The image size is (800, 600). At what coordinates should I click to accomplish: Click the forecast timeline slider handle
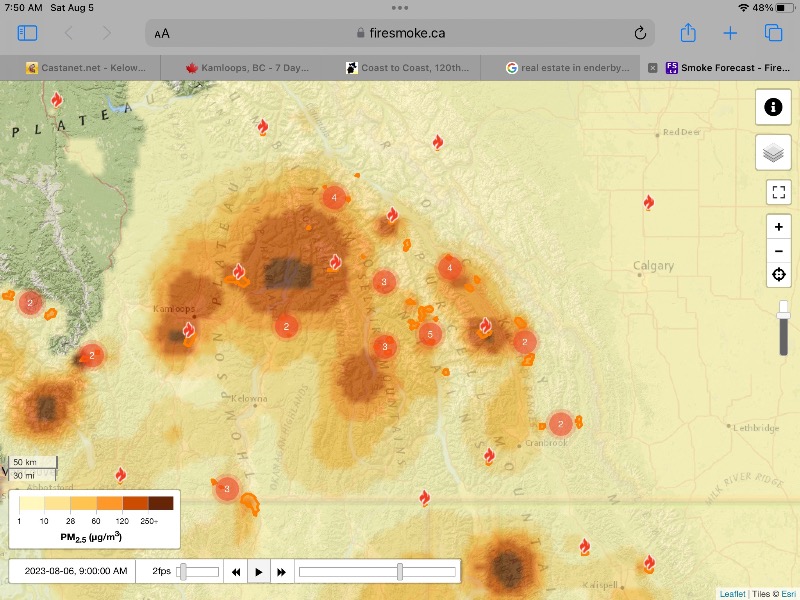coord(400,572)
